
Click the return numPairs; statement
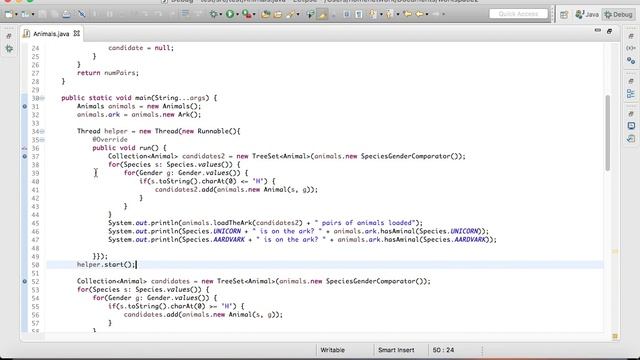click(x=108, y=73)
